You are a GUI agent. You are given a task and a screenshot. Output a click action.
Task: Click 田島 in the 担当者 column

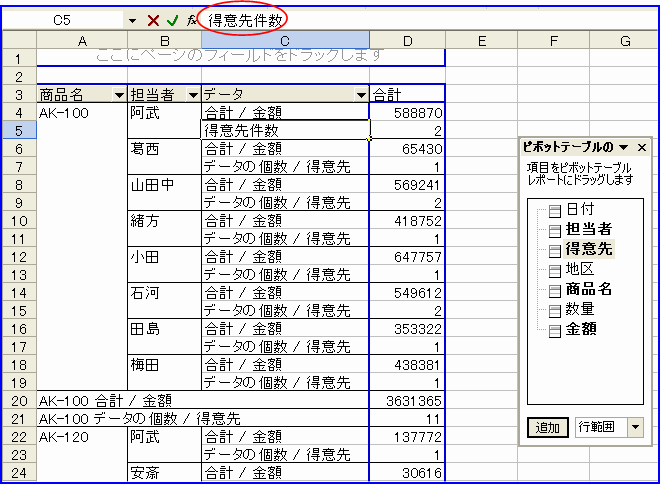coord(145,329)
